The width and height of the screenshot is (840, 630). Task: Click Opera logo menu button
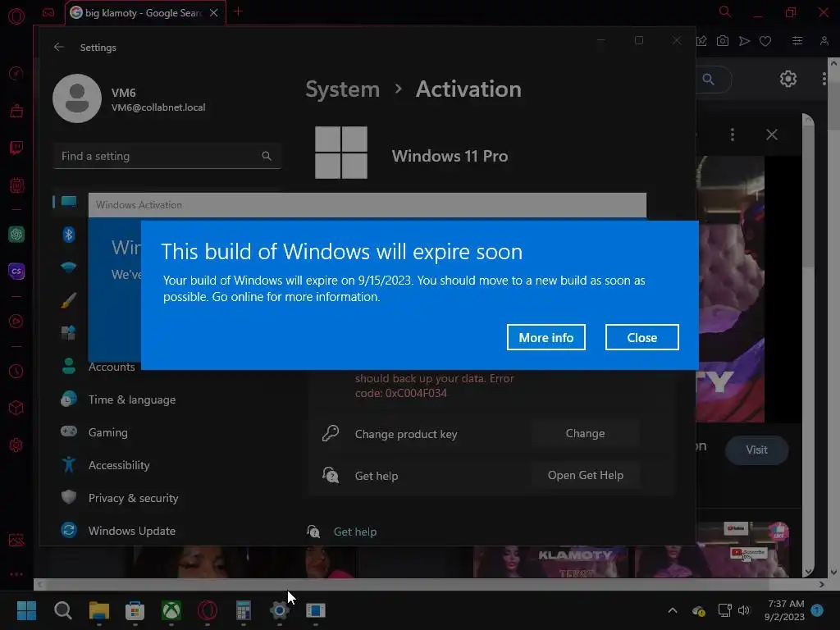[16, 16]
